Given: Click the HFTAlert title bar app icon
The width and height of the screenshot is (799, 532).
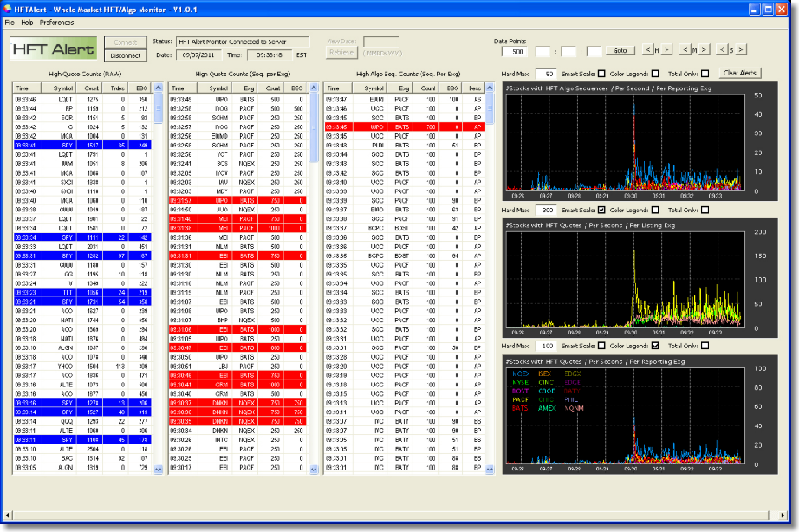Looking at the screenshot, I should tap(7, 10).
